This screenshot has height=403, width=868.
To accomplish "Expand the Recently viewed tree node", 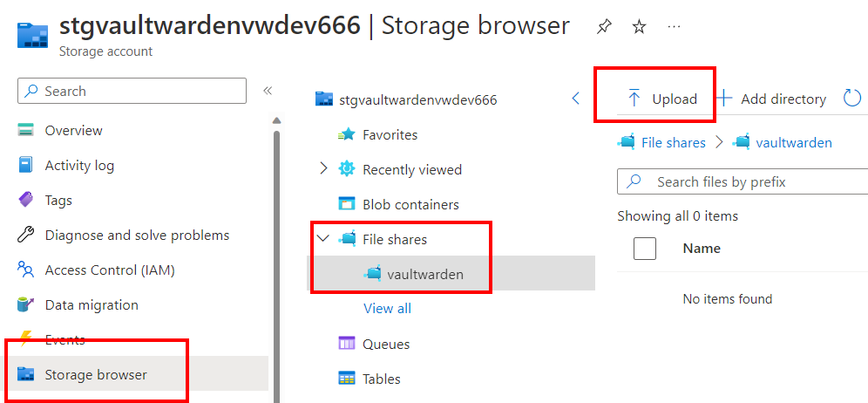I will pyautogui.click(x=324, y=169).
